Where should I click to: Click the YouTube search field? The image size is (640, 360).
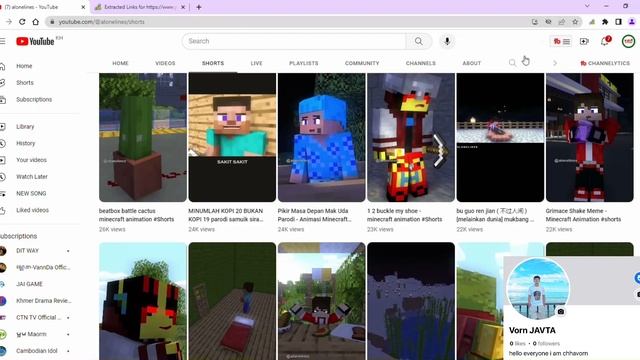pyautogui.click(x=294, y=41)
